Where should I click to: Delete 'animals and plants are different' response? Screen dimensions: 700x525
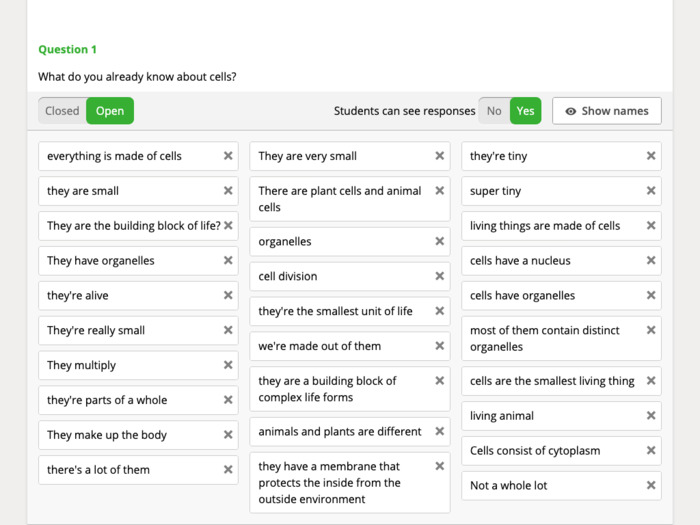coord(440,431)
